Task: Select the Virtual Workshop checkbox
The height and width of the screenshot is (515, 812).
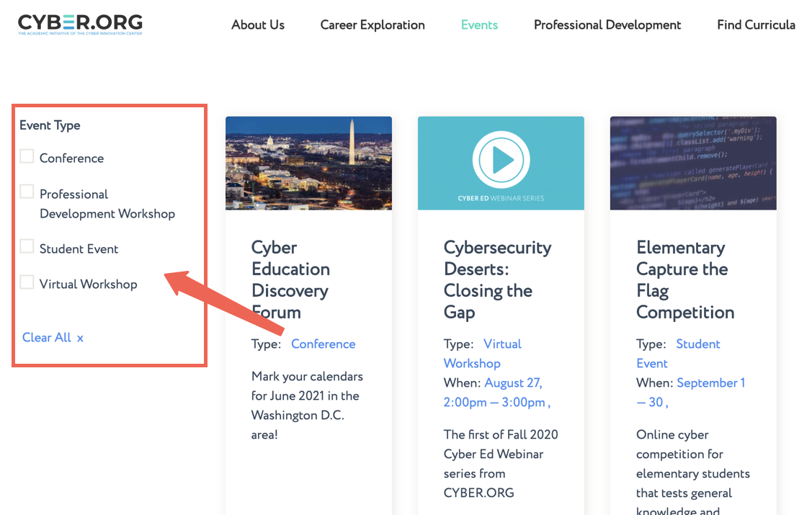Action: point(27,282)
